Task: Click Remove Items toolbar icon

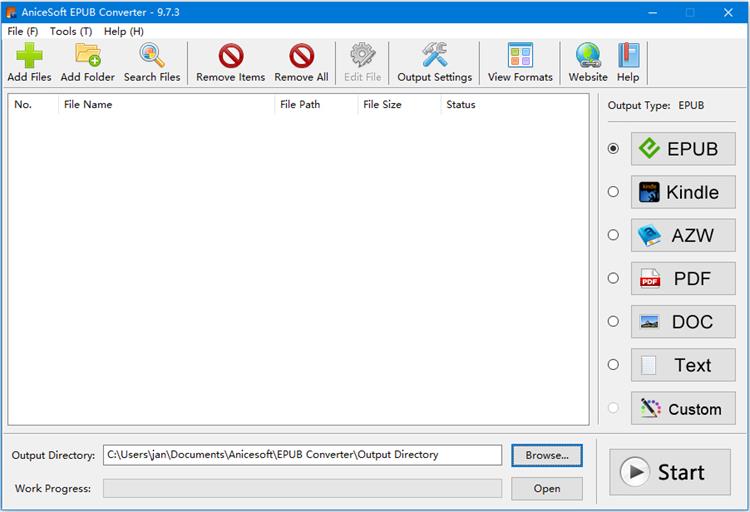Action: 231,56
